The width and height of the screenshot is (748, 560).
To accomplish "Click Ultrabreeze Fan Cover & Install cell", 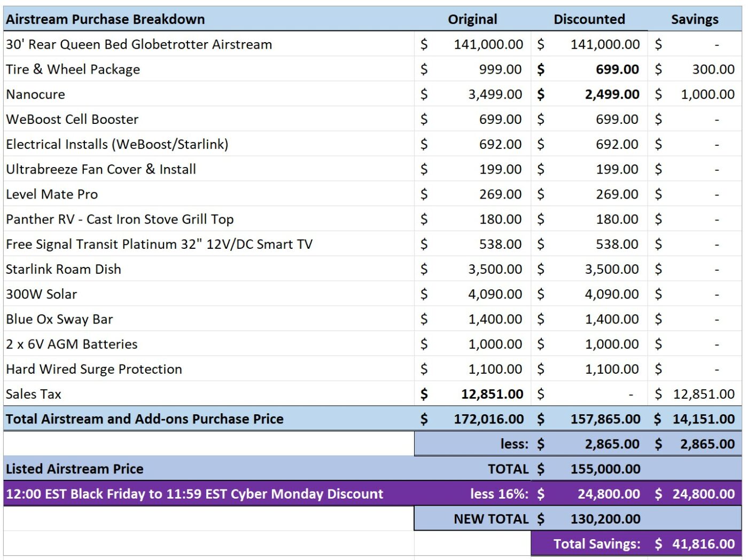I will coord(101,169).
